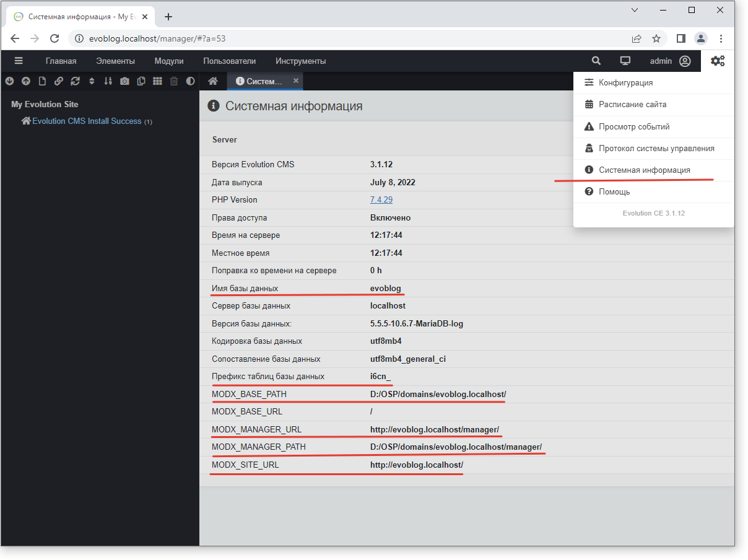Refresh the resource tree
Viewport: 748px width, 560px height.
coord(76,81)
